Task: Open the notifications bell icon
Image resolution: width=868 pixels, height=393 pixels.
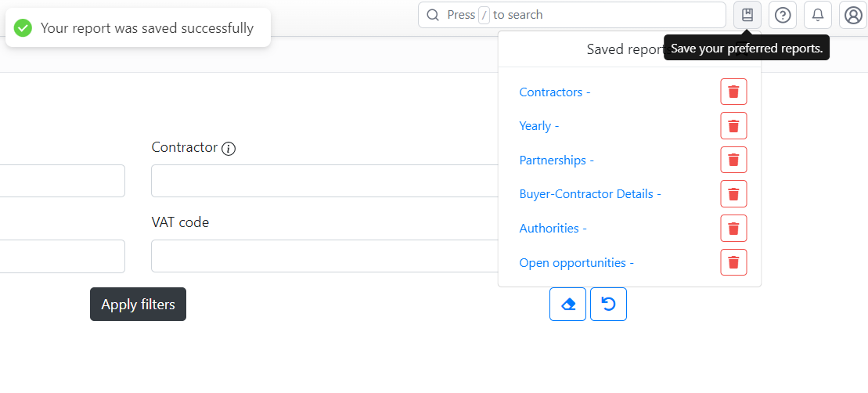Action: [818, 15]
